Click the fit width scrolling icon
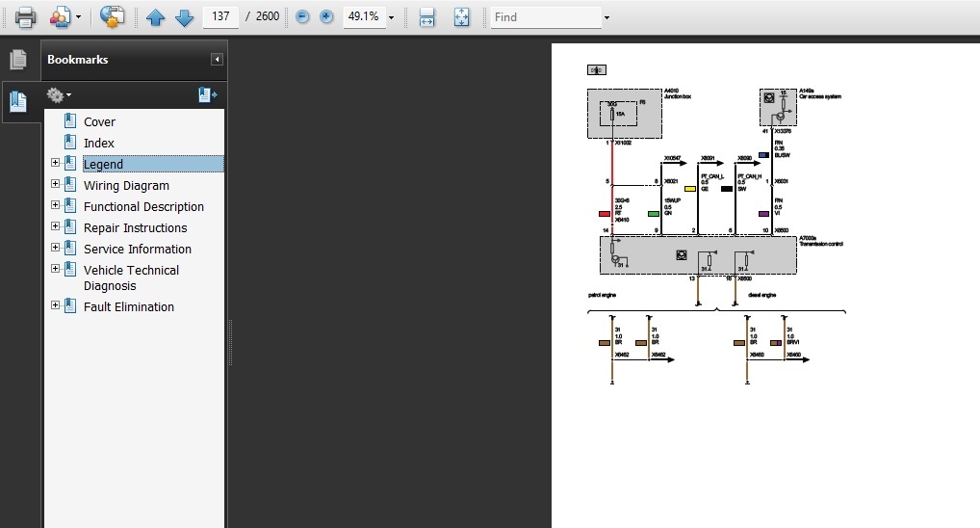Image resolution: width=980 pixels, height=528 pixels. [426, 17]
